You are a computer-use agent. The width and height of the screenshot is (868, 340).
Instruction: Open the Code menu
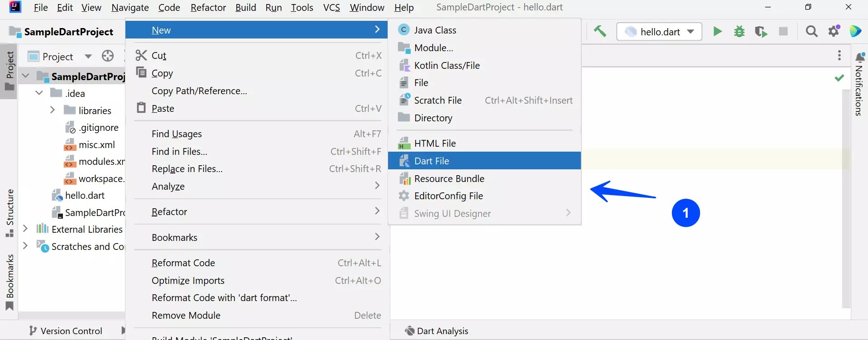[x=169, y=7]
